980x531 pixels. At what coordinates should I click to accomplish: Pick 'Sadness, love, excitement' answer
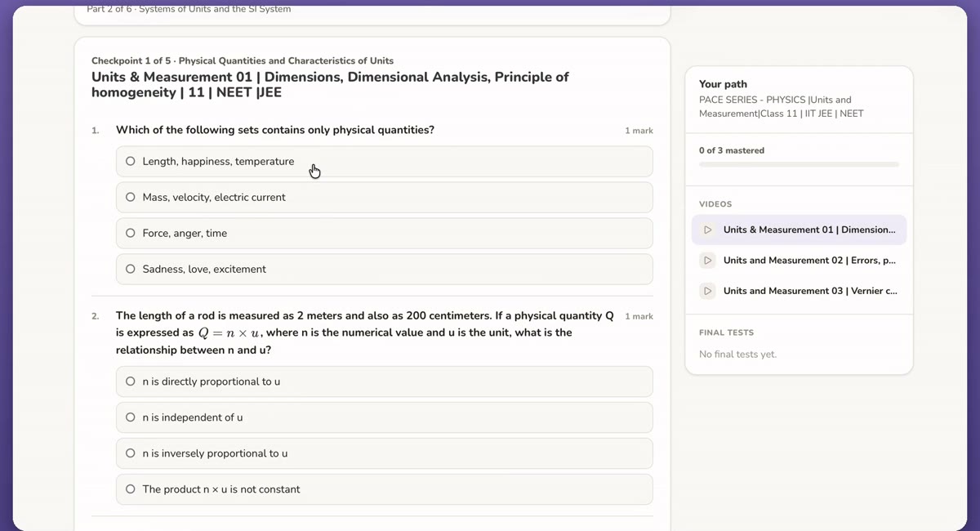click(384, 270)
